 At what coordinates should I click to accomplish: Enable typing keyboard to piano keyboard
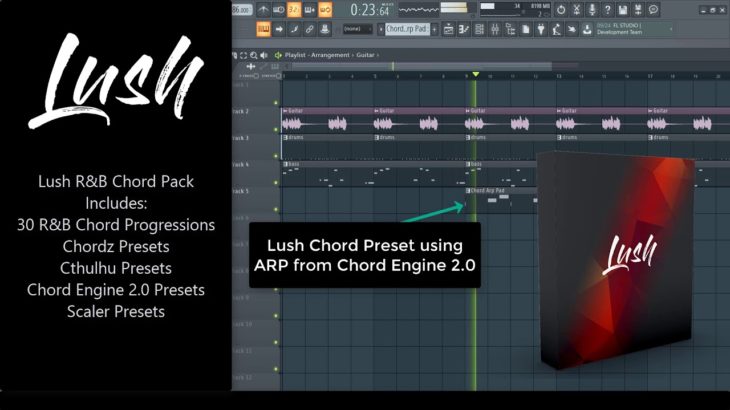pos(264,29)
